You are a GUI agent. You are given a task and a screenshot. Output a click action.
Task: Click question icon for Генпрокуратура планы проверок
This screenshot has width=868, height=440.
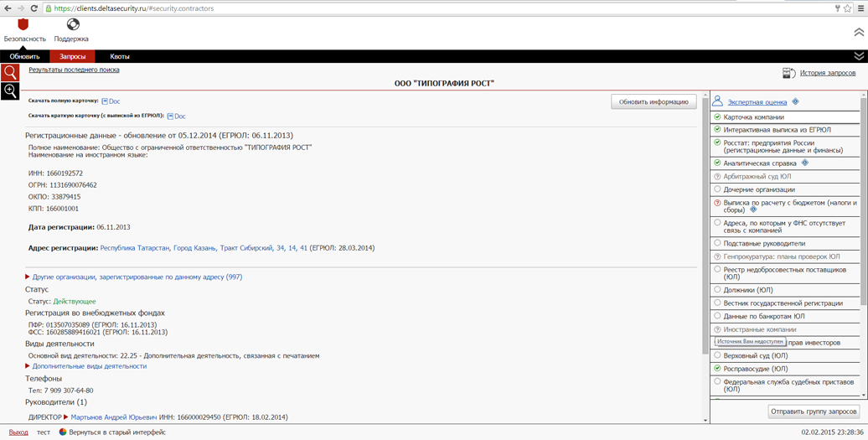coord(717,256)
